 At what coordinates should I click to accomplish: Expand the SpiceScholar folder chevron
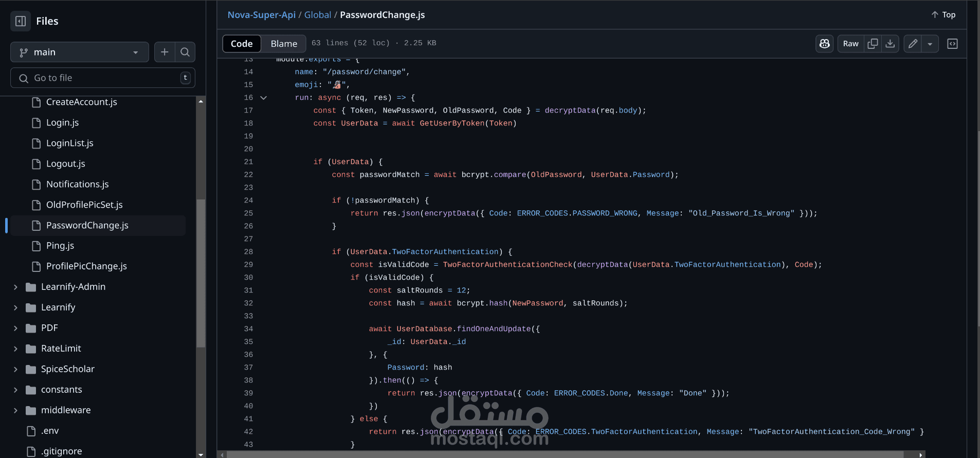coord(15,369)
